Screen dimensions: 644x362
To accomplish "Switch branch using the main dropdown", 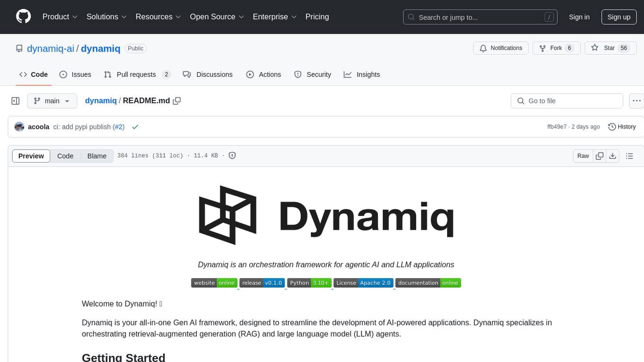I will (52, 101).
